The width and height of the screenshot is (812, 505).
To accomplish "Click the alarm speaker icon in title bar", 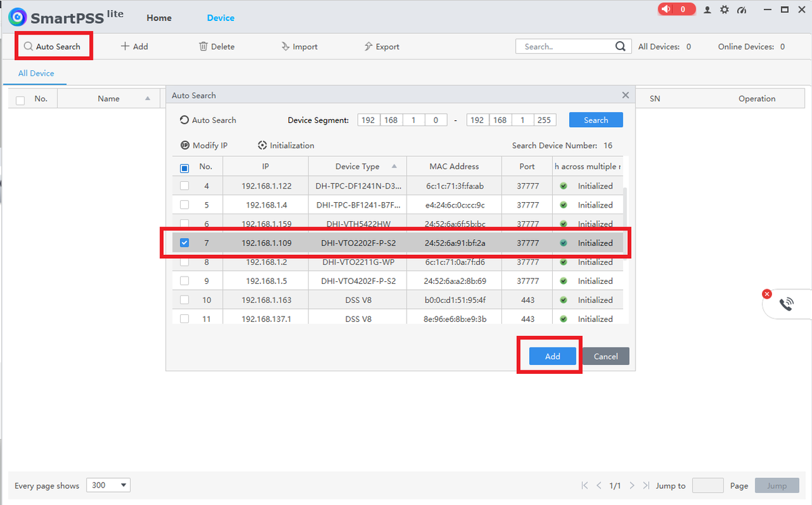I will (667, 9).
